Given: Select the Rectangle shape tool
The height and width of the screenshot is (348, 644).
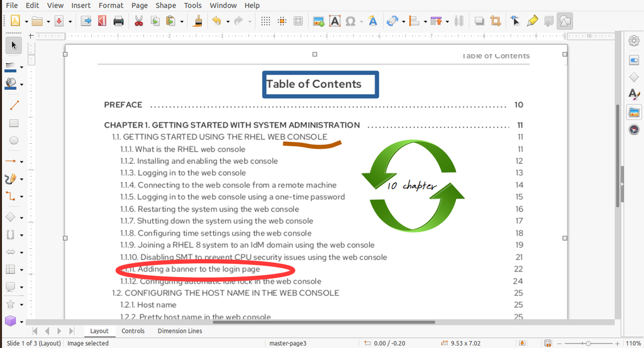Looking at the screenshot, I should pos(14,123).
